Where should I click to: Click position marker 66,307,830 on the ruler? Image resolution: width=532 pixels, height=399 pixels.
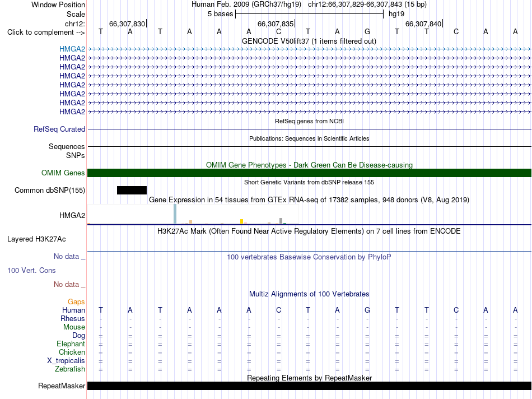point(127,24)
